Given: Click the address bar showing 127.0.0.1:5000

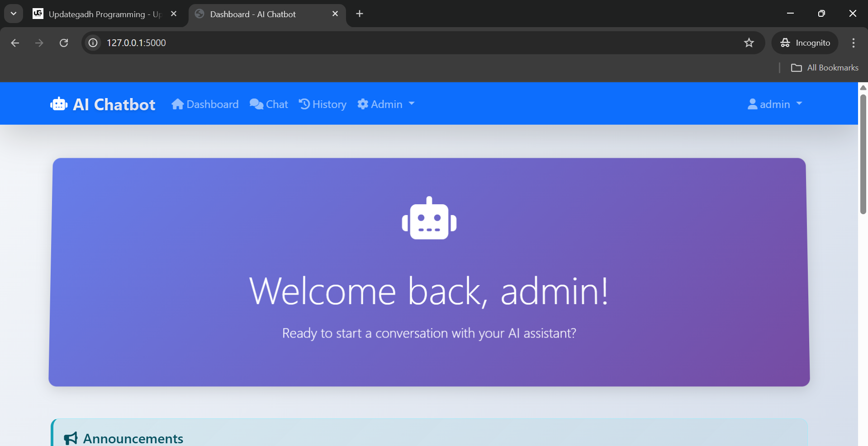Looking at the screenshot, I should (407, 43).
